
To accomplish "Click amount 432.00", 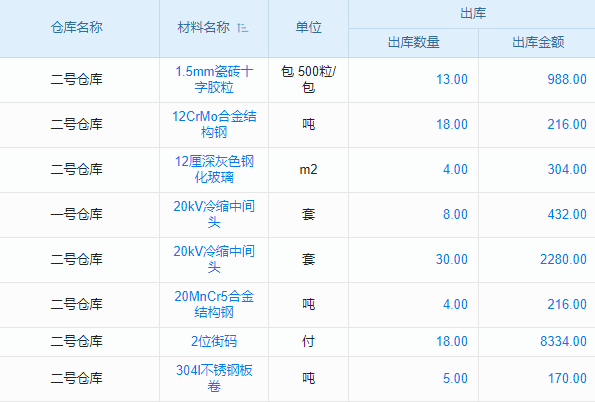I will pyautogui.click(x=567, y=214).
